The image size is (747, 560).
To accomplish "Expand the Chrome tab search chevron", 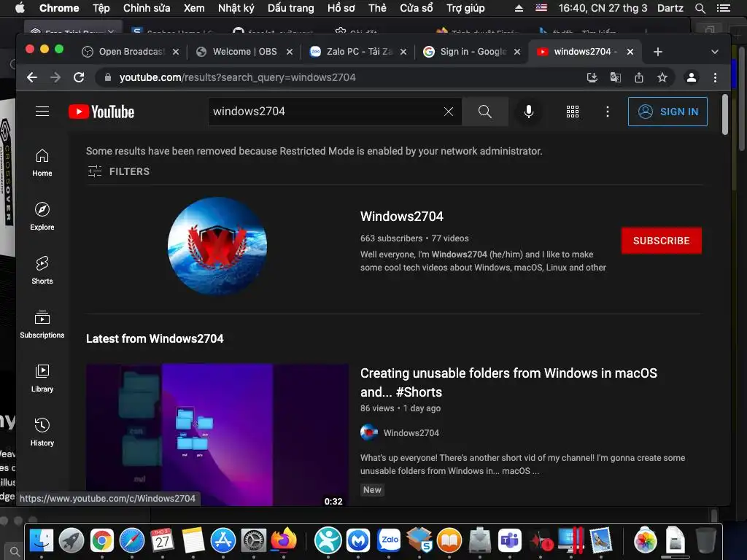I will 715,52.
